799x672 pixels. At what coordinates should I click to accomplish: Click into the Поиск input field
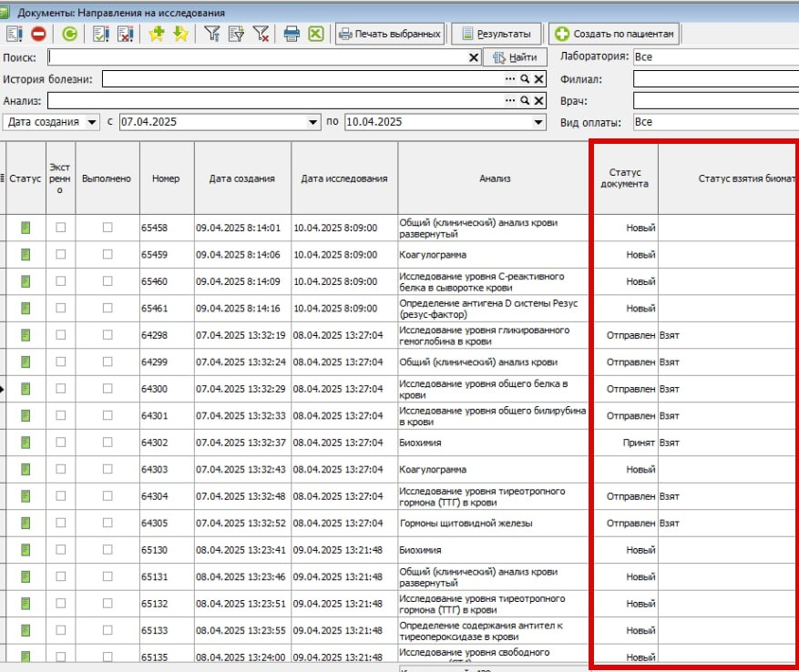pos(257,57)
